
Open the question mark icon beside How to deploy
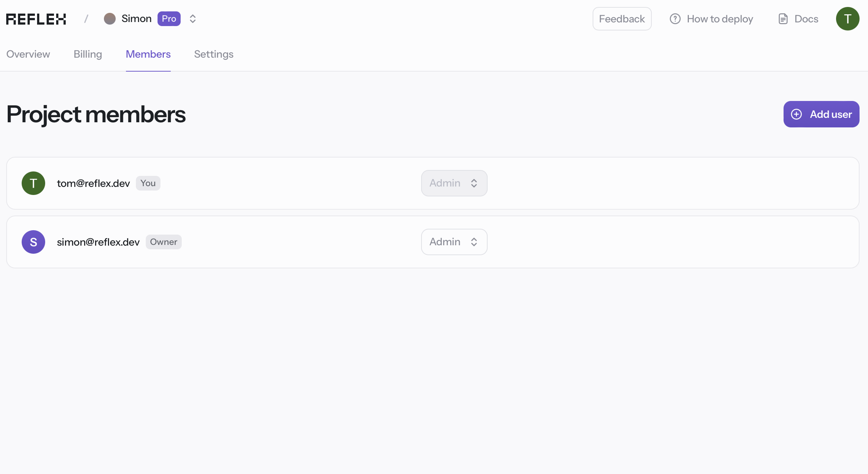pos(675,19)
